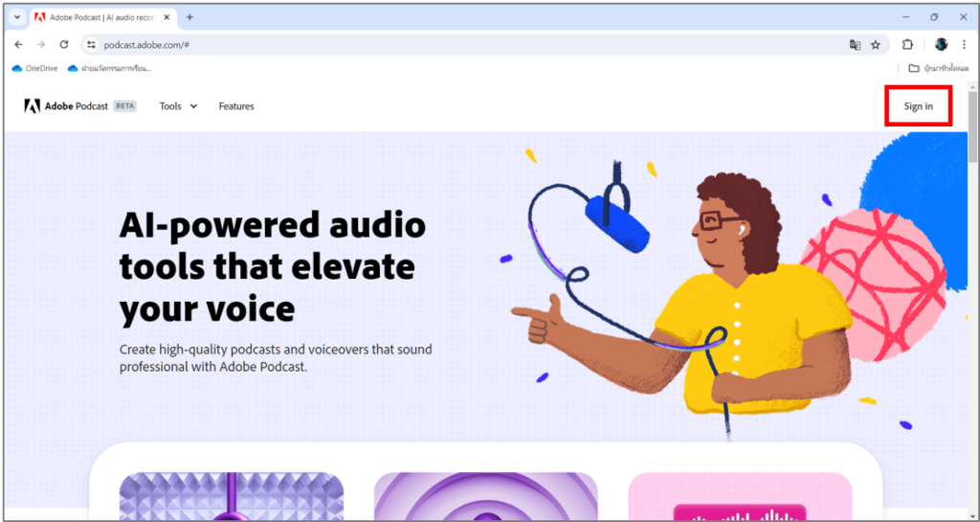980x522 pixels.
Task: Click the Sign in button
Action: pos(918,106)
